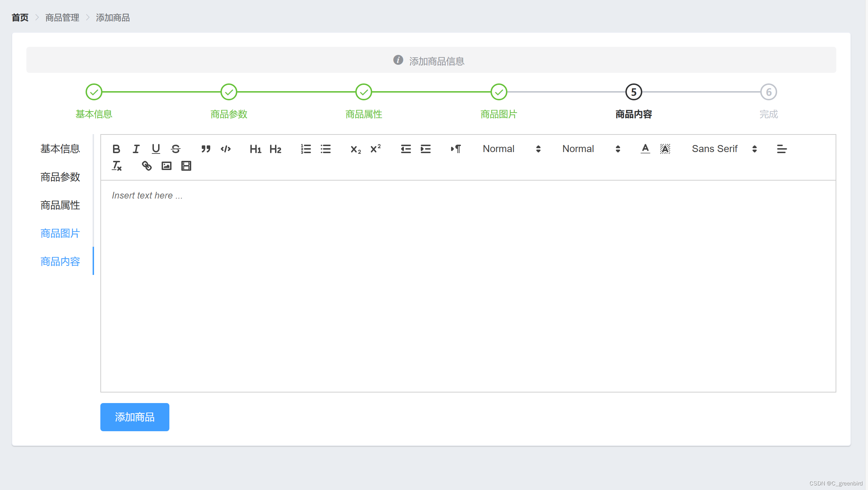The height and width of the screenshot is (490, 868).
Task: Click the Bold formatting icon
Action: tap(116, 149)
